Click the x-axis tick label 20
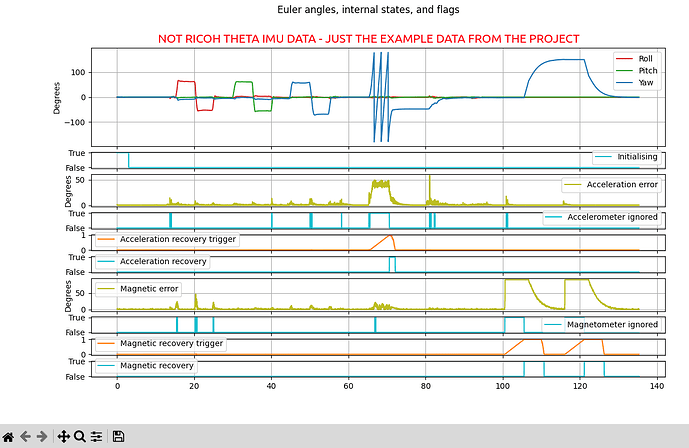Screen dimensions: 689x448 (194, 386)
